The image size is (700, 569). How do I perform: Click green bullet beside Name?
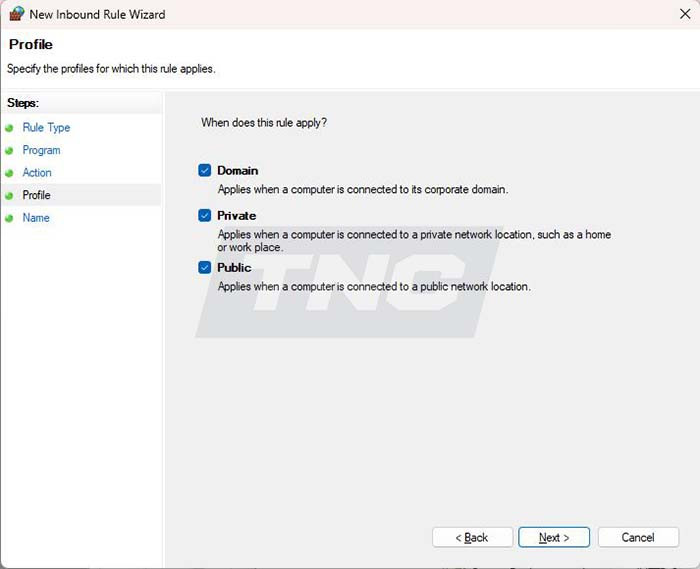point(9,219)
